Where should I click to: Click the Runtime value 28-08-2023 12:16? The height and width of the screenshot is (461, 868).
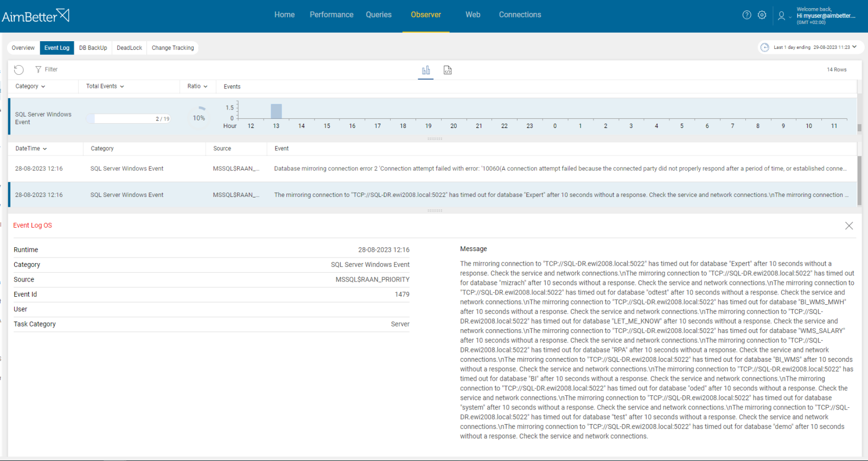(384, 250)
